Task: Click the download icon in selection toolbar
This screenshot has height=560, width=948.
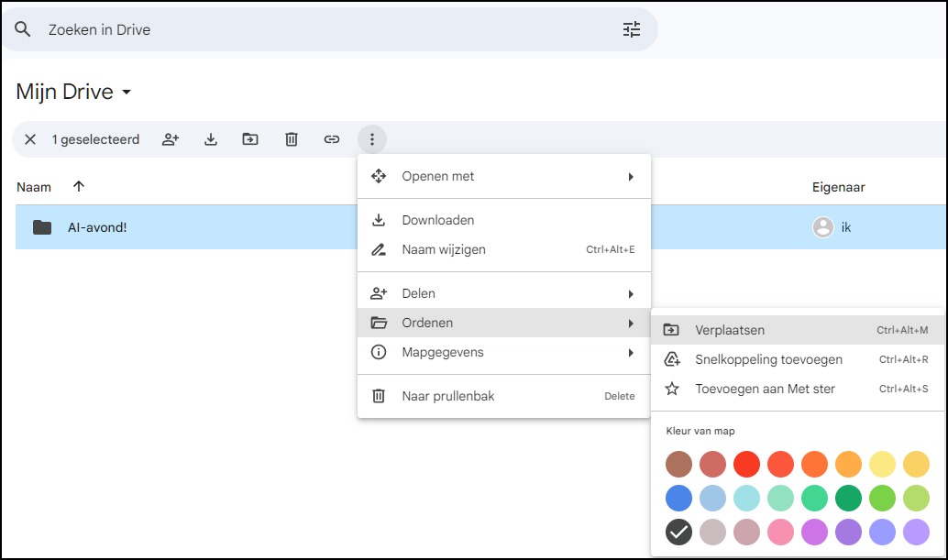Action: 211,139
